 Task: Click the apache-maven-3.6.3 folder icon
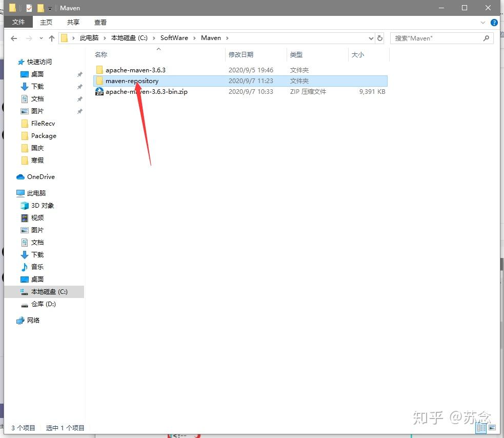[x=99, y=70]
